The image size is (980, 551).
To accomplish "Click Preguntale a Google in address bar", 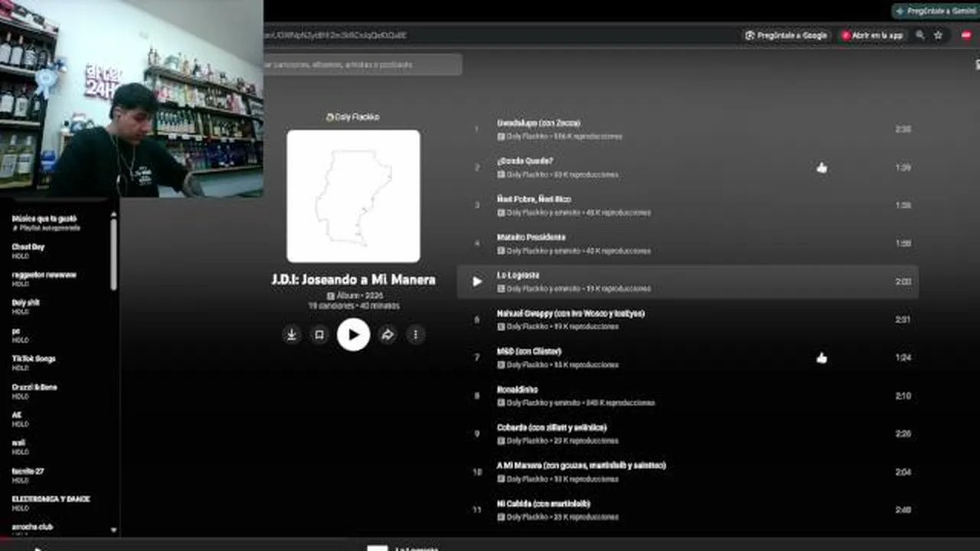I will pyautogui.click(x=787, y=35).
